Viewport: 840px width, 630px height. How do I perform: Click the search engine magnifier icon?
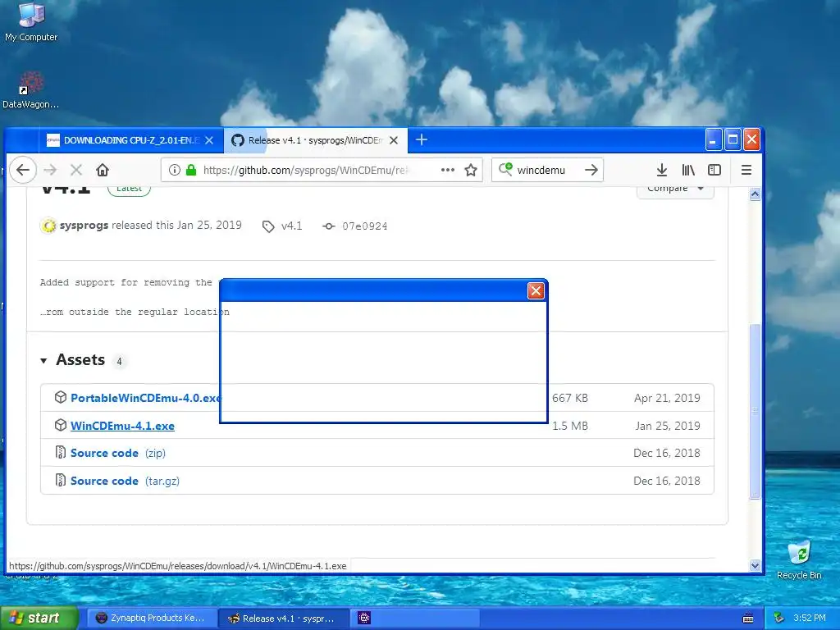[505, 170]
